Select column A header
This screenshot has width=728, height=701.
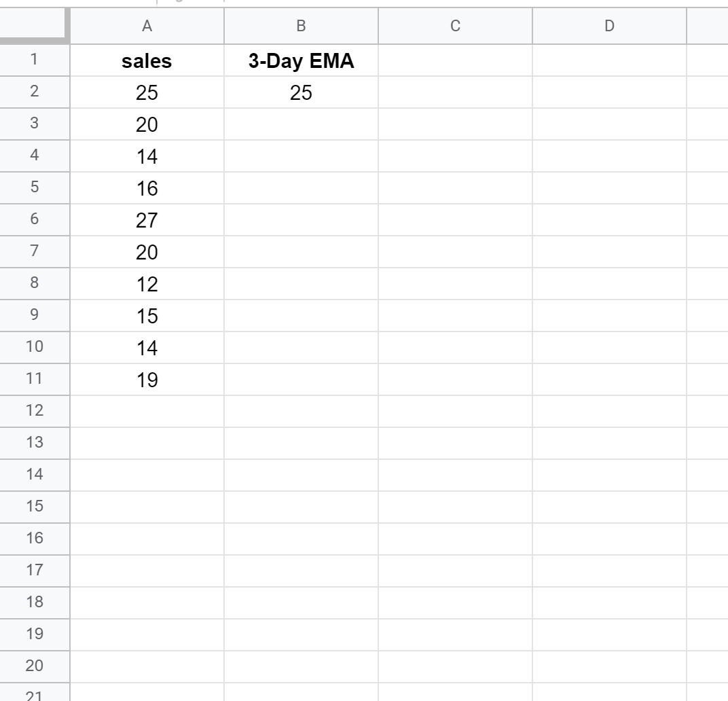click(x=147, y=26)
